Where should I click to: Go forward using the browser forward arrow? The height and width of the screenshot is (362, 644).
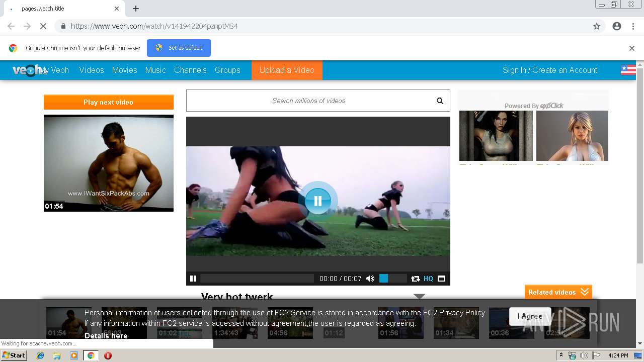pyautogui.click(x=27, y=26)
